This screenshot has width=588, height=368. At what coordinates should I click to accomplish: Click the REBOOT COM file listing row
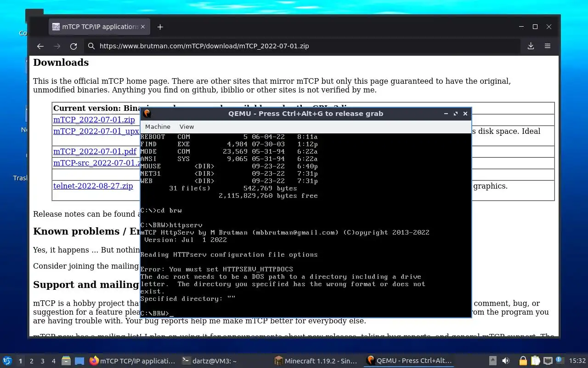pos(229,137)
